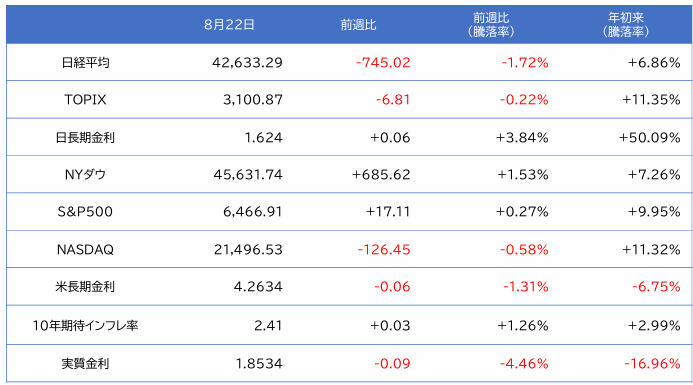Select the 前週比 column header
The width and height of the screenshot is (693, 385).
pyautogui.click(x=358, y=25)
